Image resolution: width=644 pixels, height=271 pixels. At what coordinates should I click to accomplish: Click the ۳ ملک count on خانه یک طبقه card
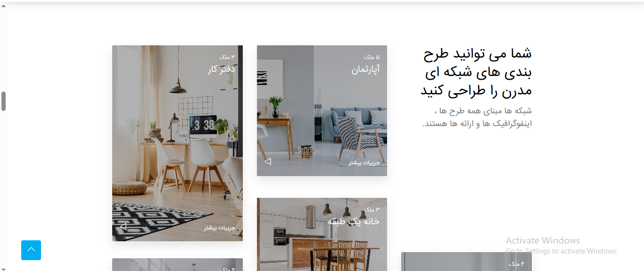point(372,210)
